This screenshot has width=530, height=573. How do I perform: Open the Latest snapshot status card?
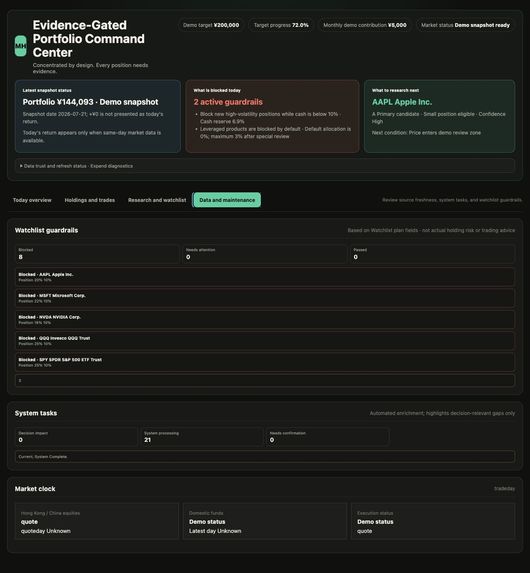[x=98, y=116]
